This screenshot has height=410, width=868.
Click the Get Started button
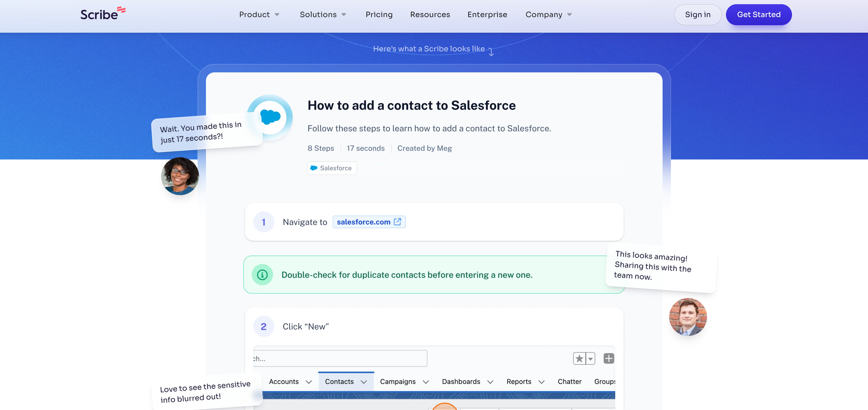click(759, 14)
